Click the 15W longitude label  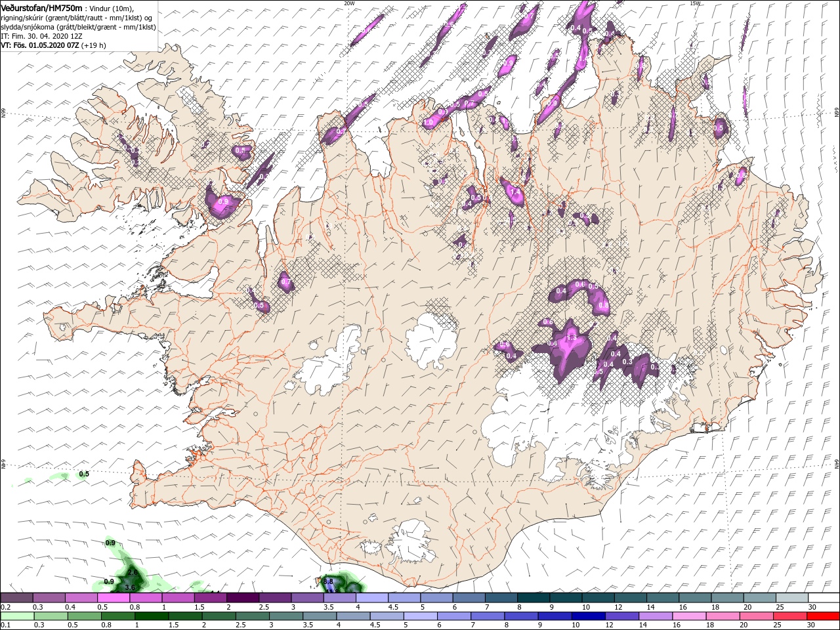tap(695, 3)
